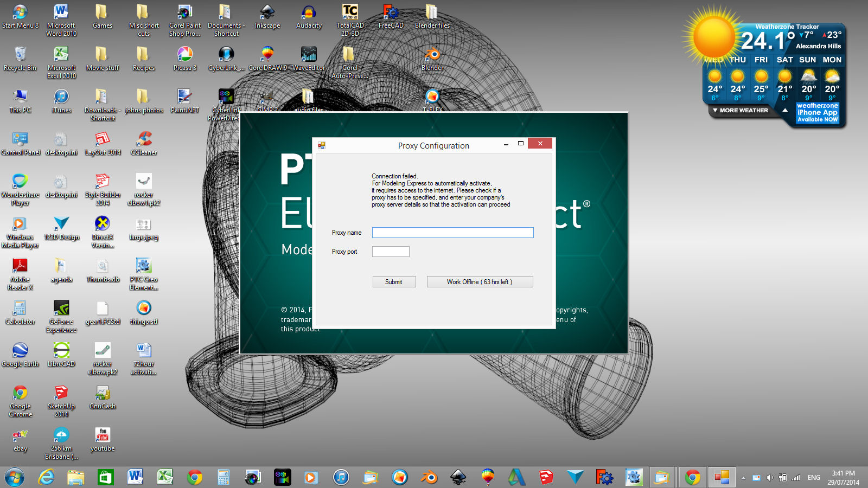This screenshot has height=488, width=868.
Task: Select the Style Builder 2014 icon
Action: [103, 189]
